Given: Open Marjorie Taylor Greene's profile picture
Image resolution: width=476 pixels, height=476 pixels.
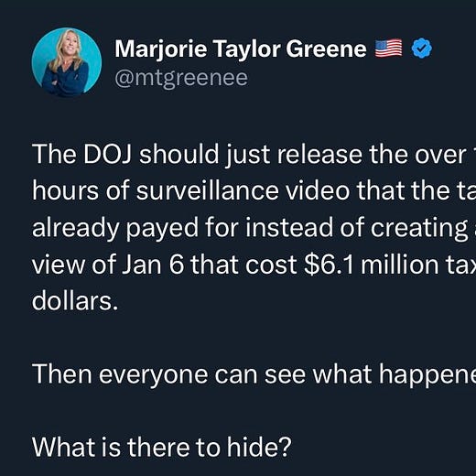Looking at the screenshot, I should tap(67, 62).
